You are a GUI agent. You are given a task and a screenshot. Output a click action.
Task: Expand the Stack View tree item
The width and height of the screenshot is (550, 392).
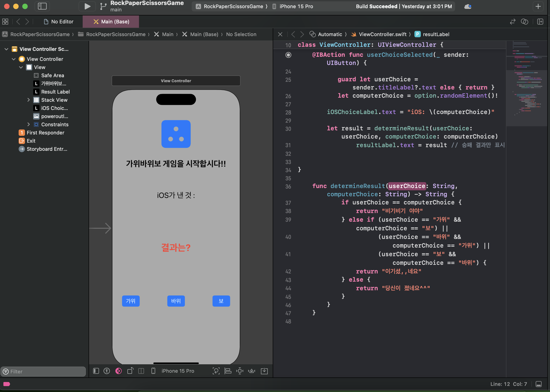28,100
